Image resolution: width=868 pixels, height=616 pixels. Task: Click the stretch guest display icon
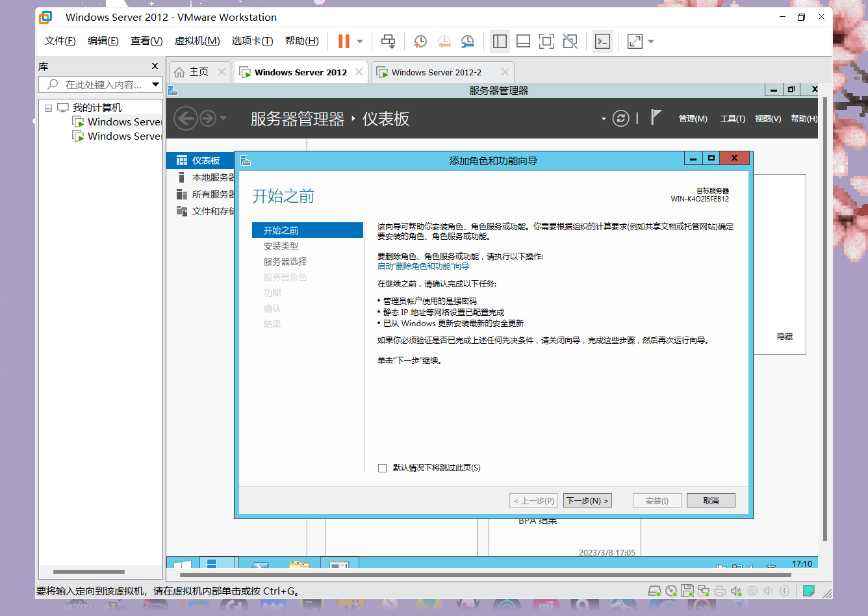[635, 42]
